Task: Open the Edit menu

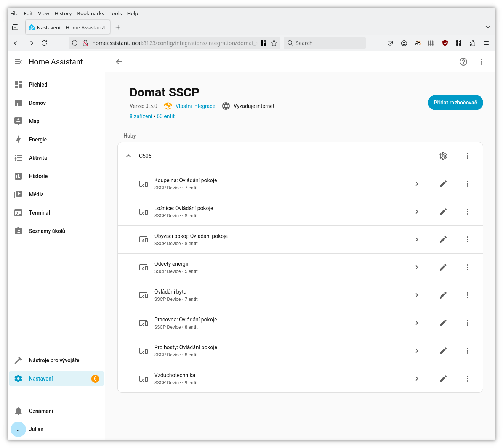Action: click(28, 13)
